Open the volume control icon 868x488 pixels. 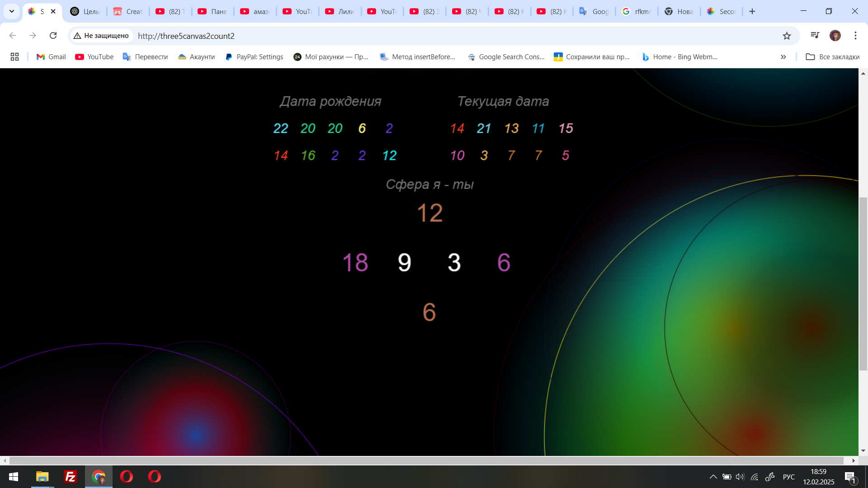740,477
